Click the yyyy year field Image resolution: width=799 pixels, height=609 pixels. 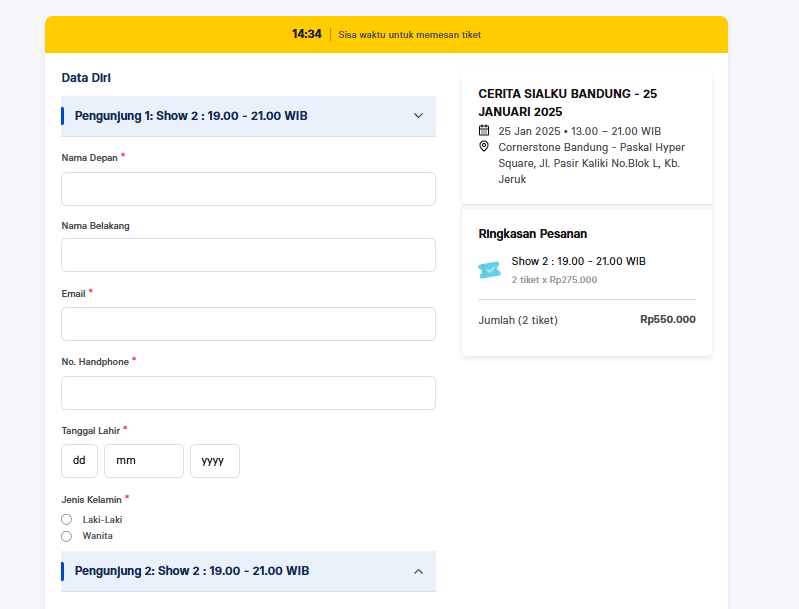(x=215, y=461)
